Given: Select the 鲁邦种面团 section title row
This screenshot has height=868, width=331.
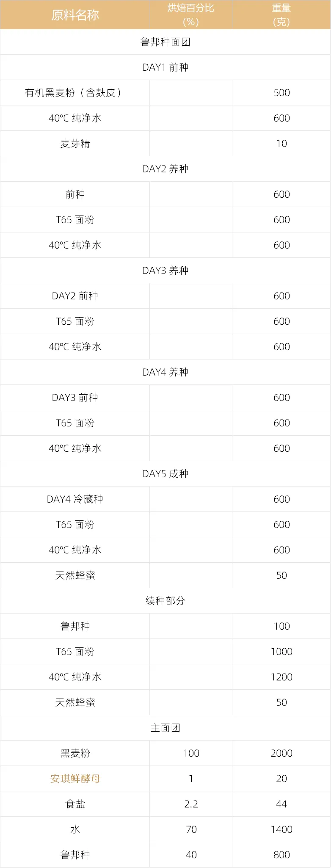Looking at the screenshot, I should 165,42.
